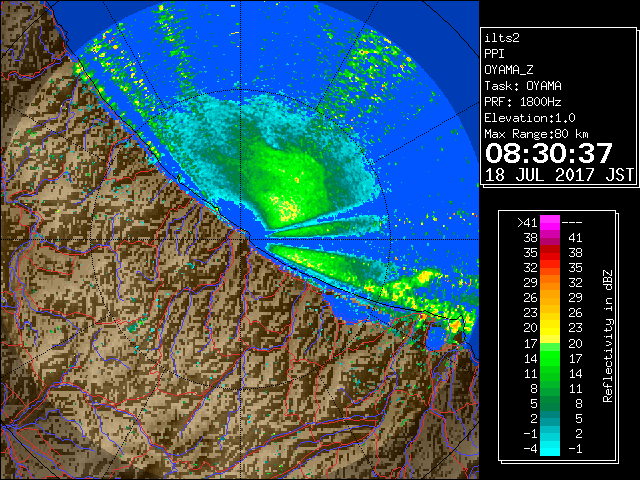Click the 'Reflectivity in dBZ' legend title
This screenshot has width=640, height=480.
click(x=607, y=336)
